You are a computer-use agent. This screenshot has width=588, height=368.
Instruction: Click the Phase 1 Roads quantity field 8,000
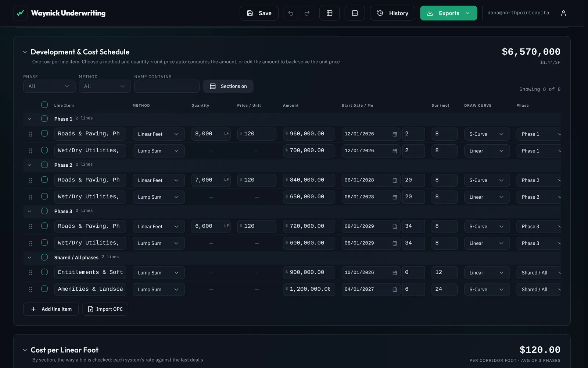(x=211, y=134)
